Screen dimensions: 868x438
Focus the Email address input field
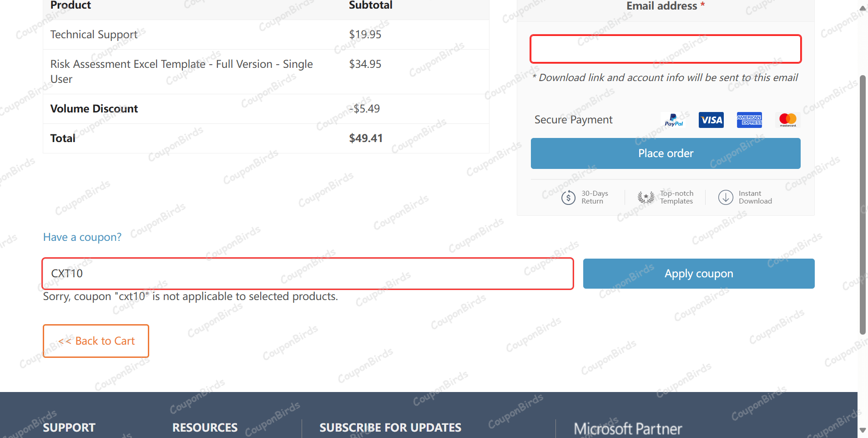coord(665,49)
